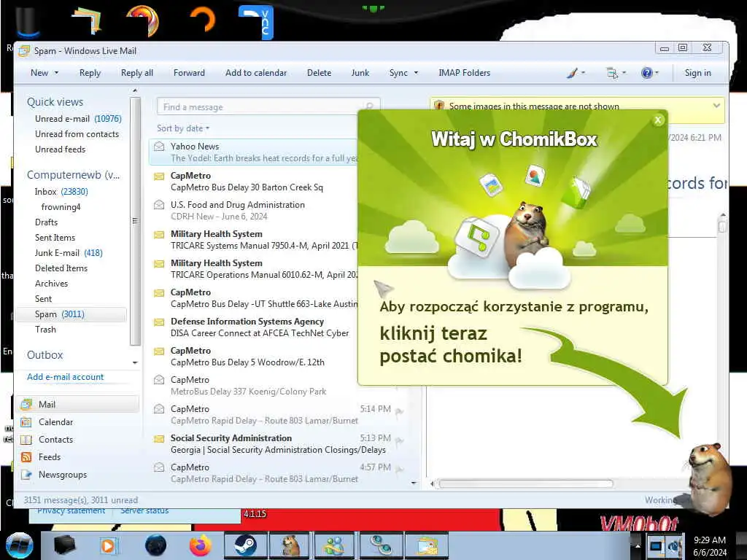This screenshot has width=747, height=560.
Task: Collapse the Quick views section arrow
Action: pos(135,90)
